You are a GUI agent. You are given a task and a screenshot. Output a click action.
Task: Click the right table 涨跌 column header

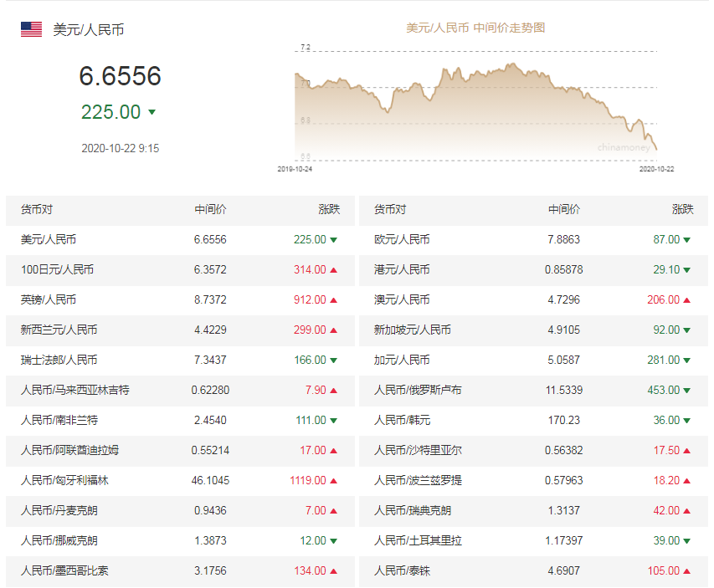[682, 209]
